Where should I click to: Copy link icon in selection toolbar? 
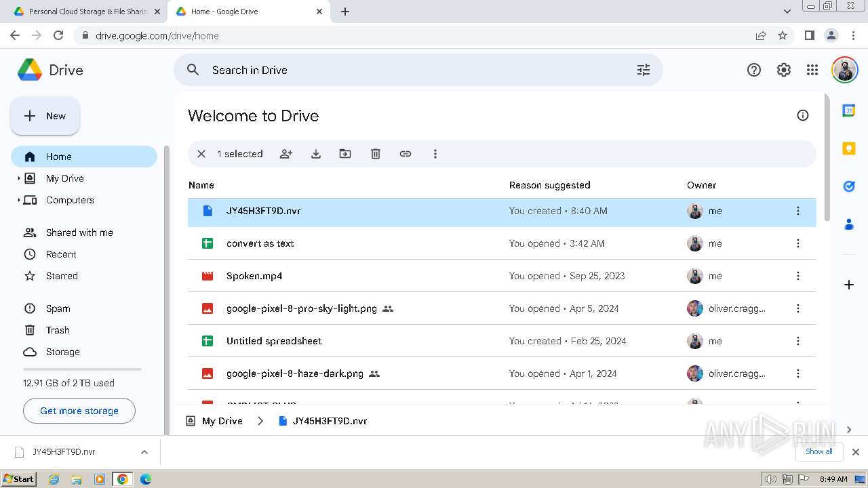click(406, 154)
